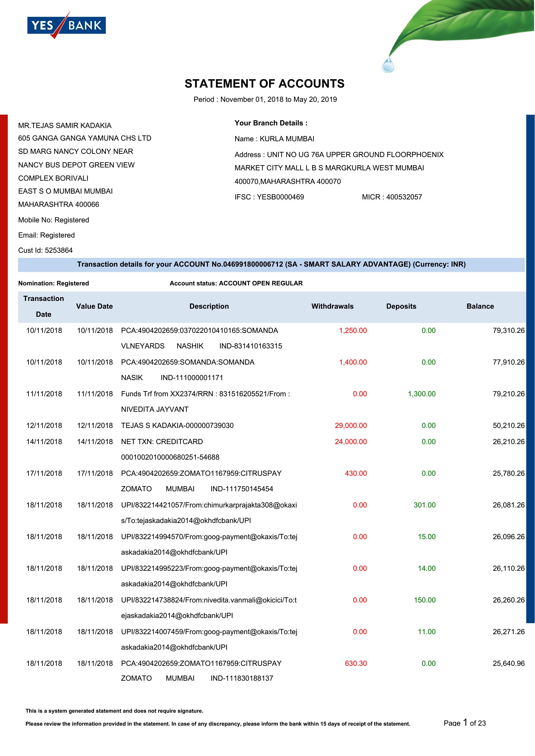This screenshot has width=535, height=756.
Task: Select the 1,300.00 deposit amount
Action: click(x=422, y=393)
